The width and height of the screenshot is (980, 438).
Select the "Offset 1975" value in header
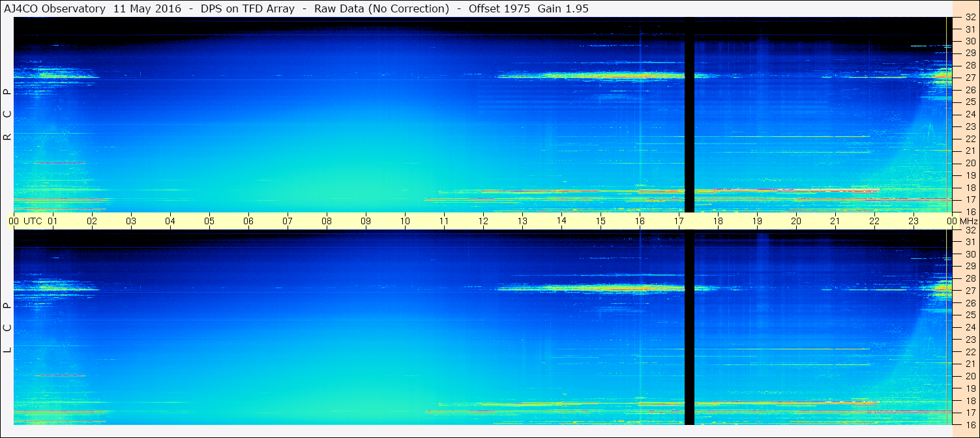point(499,8)
